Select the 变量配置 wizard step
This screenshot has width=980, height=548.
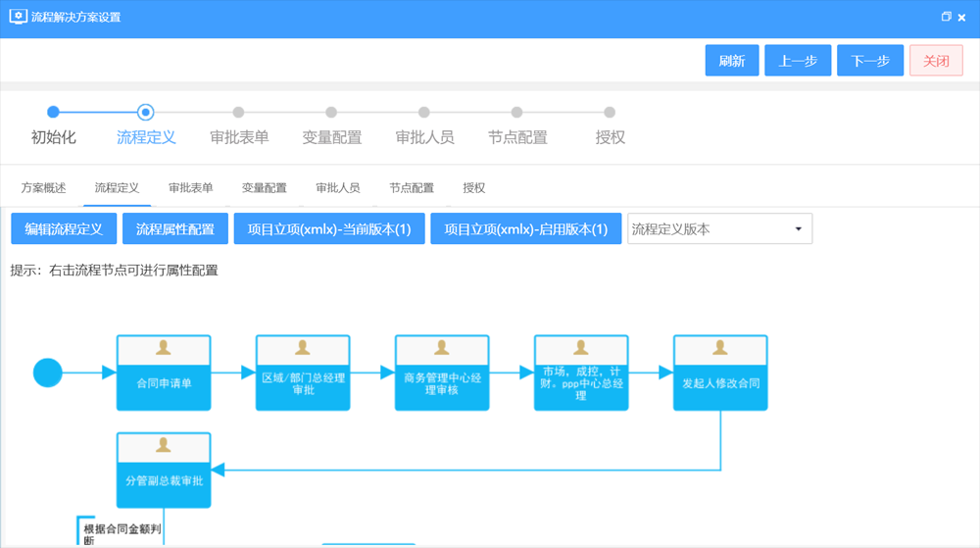[x=331, y=137]
